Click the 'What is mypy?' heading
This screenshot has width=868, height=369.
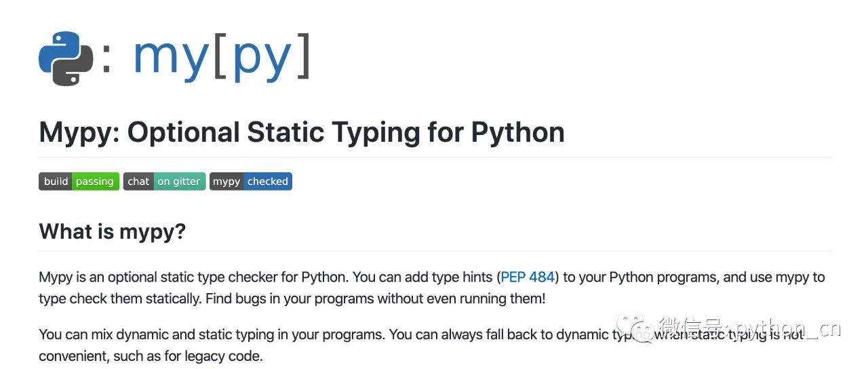pos(112,231)
